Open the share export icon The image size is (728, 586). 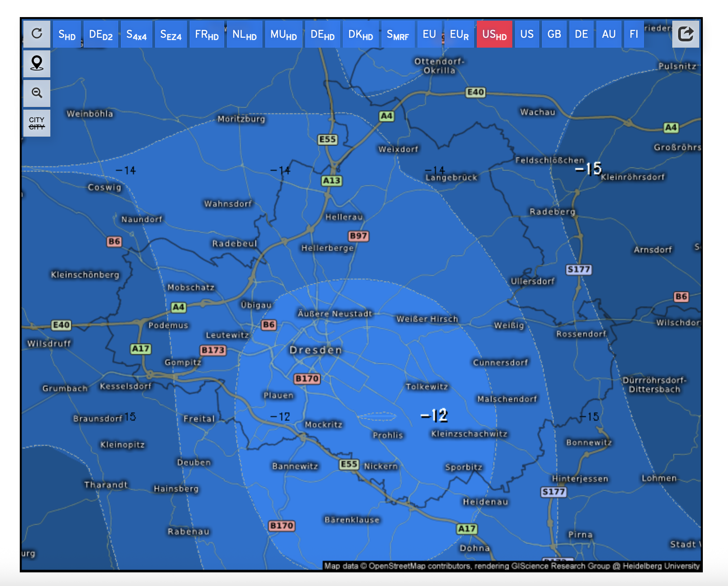685,34
